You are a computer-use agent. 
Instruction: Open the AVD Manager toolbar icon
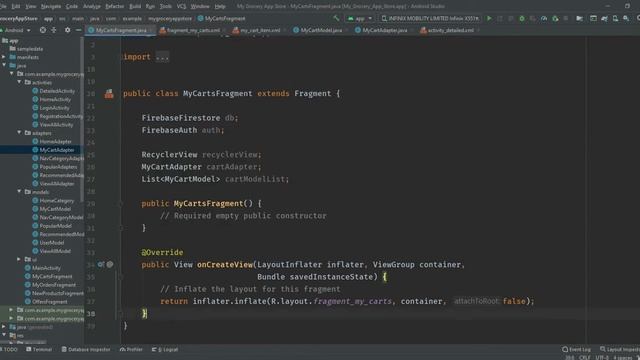click(x=615, y=18)
